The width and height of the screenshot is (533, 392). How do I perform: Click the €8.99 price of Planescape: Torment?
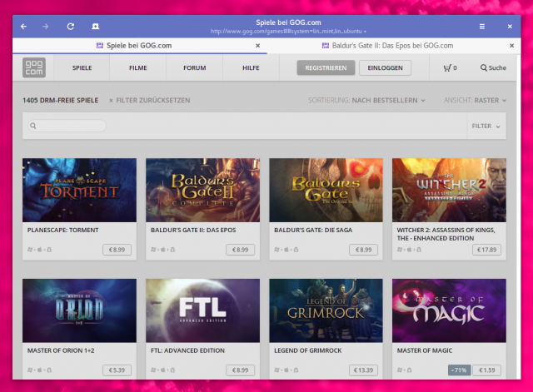pos(117,250)
